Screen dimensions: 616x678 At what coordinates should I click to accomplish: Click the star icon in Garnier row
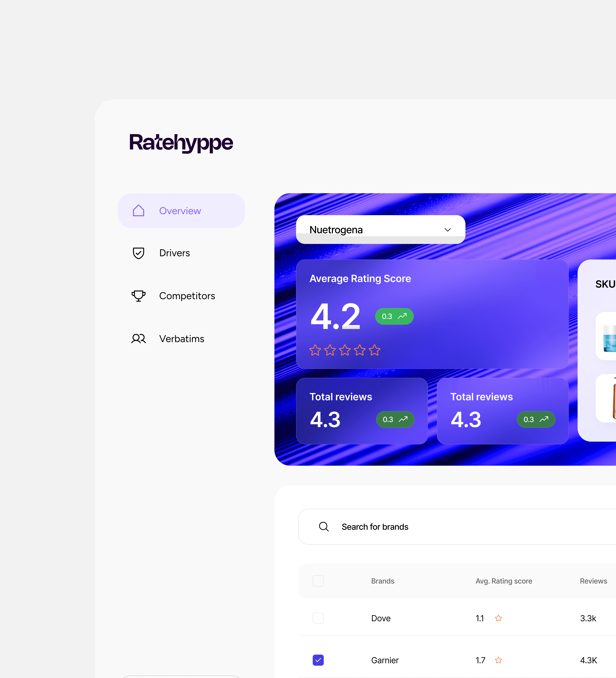click(x=498, y=660)
